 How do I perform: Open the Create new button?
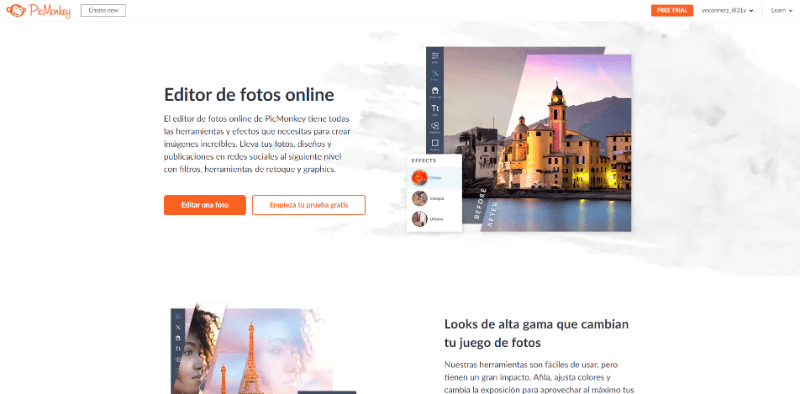[x=103, y=10]
